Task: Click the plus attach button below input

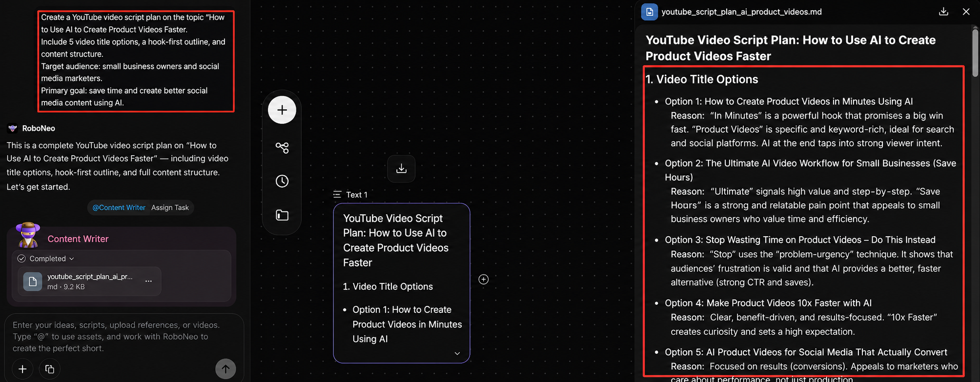Action: pos(22,369)
